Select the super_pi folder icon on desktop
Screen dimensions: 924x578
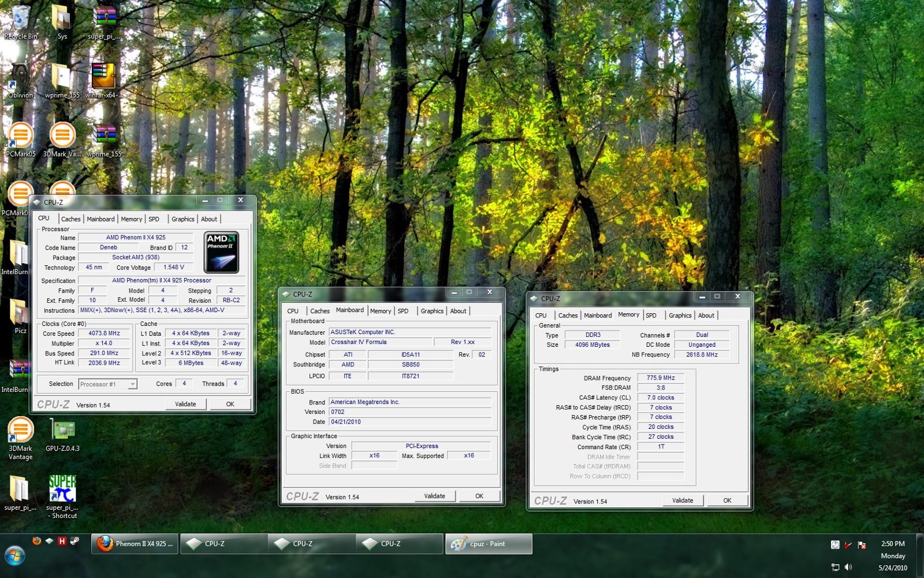click(x=20, y=494)
